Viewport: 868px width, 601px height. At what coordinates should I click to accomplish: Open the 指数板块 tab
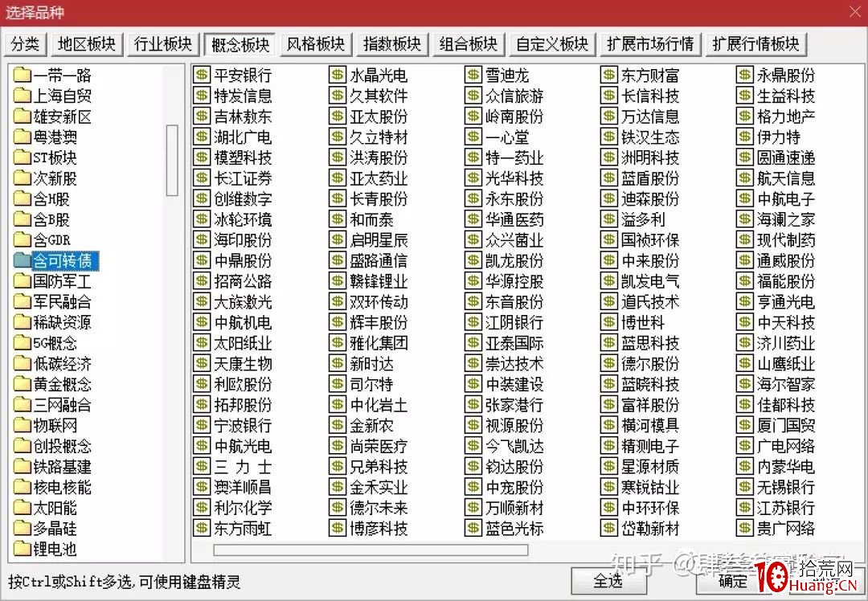pyautogui.click(x=392, y=44)
